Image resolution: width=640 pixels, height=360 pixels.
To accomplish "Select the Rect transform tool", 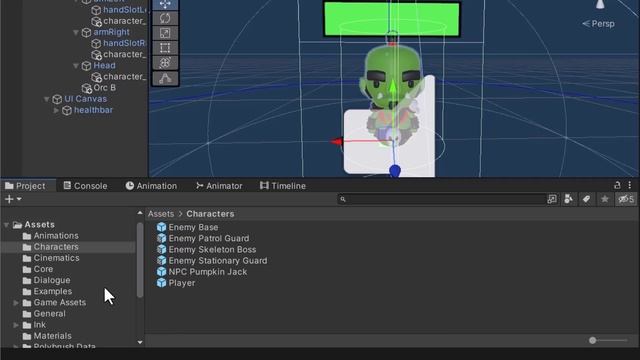I will 165,48.
